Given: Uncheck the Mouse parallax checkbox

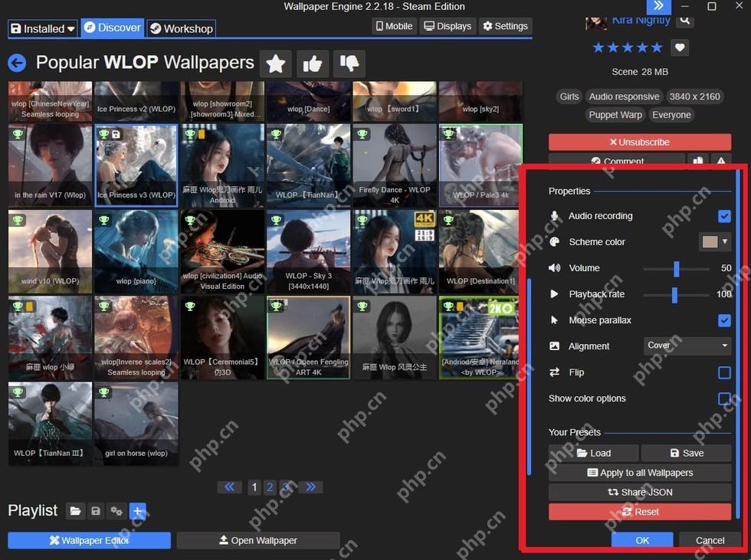Looking at the screenshot, I should (x=724, y=320).
